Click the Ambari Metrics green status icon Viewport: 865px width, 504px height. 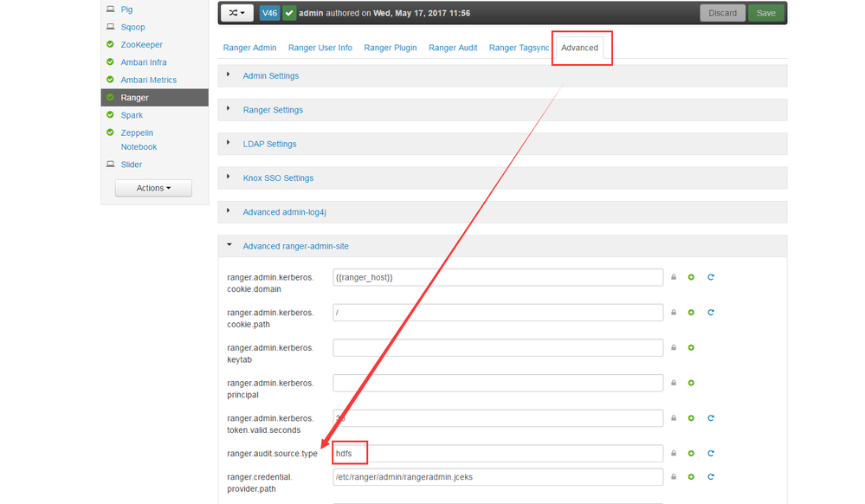tap(110, 80)
